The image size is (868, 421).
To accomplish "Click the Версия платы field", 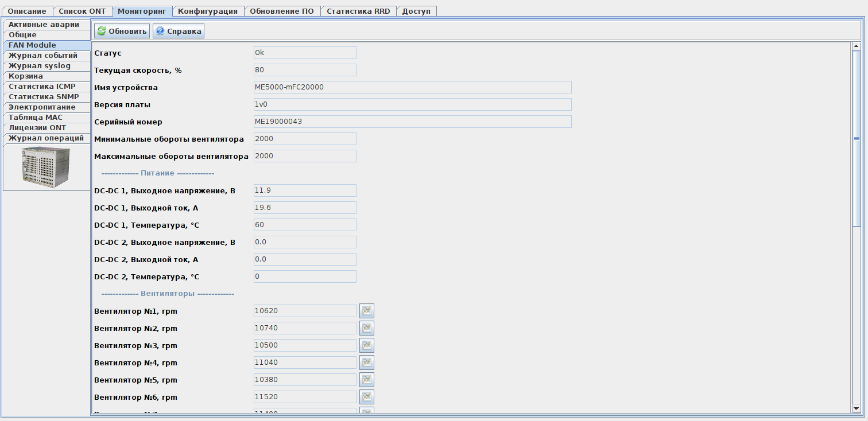I will pos(413,104).
